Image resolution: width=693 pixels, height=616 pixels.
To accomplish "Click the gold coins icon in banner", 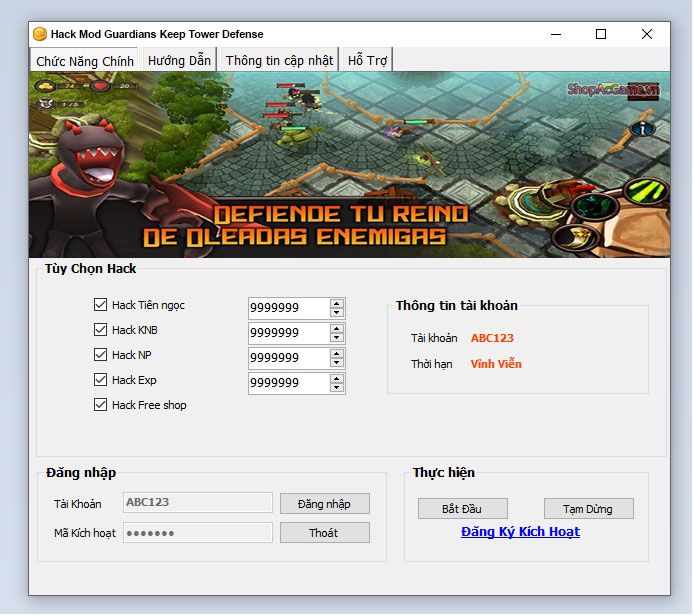I will [46, 86].
